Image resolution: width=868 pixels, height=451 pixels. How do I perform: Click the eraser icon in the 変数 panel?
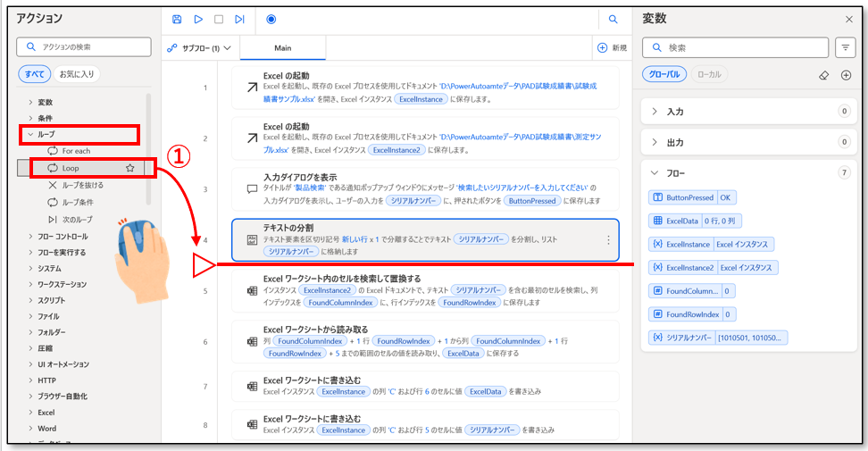point(824,75)
